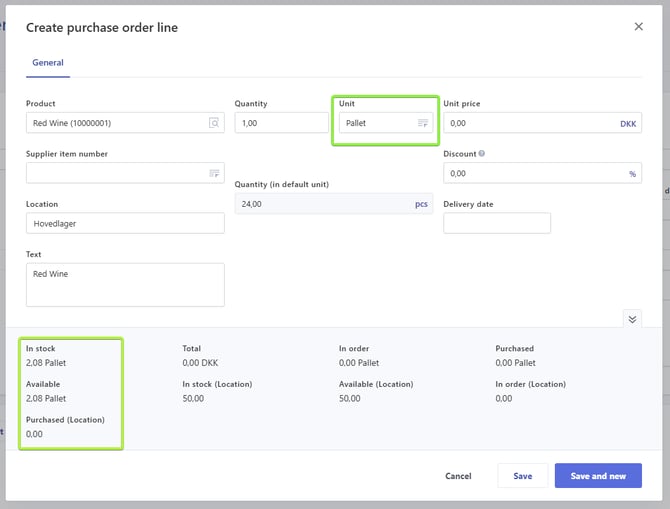Click the Supplier item number list icon
Viewport: 670px width, 509px height.
tap(214, 173)
